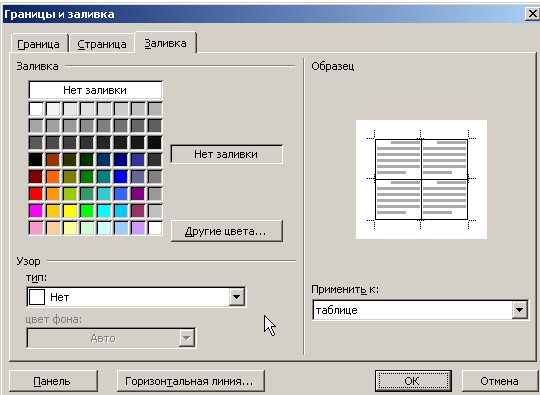Viewport: 540px width, 395px height.
Task: Pick the light pink swatch in the bottom row
Action: point(36,228)
